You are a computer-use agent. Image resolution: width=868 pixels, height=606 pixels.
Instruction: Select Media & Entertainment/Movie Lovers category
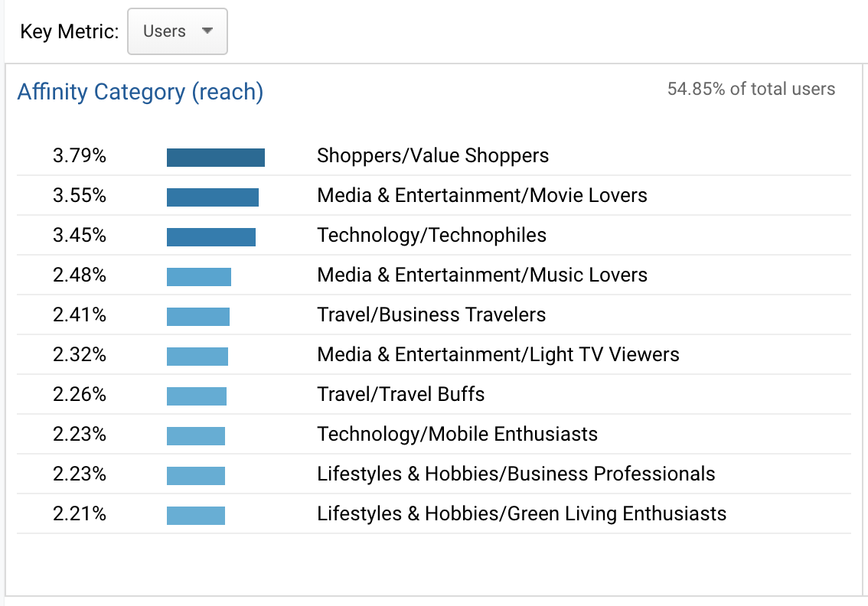pos(482,195)
